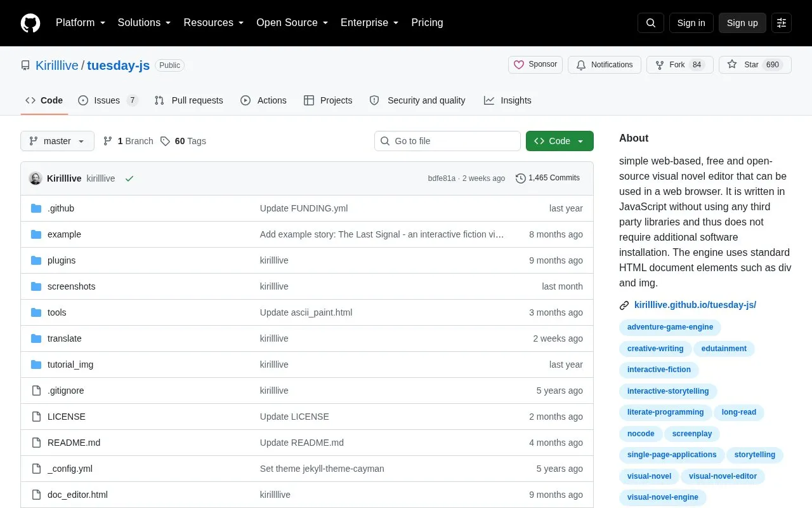The width and height of the screenshot is (812, 508).
Task: Open the README.md file
Action: (74, 443)
